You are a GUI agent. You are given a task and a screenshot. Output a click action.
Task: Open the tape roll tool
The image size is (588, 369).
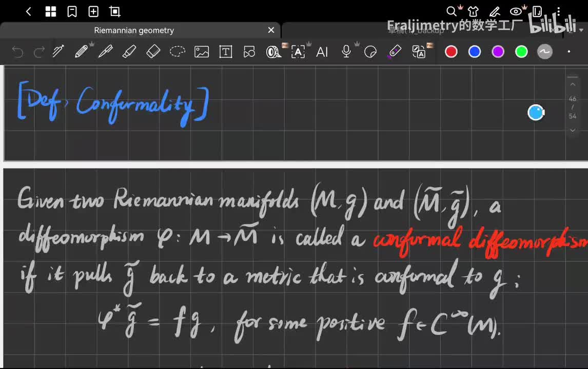(x=274, y=52)
